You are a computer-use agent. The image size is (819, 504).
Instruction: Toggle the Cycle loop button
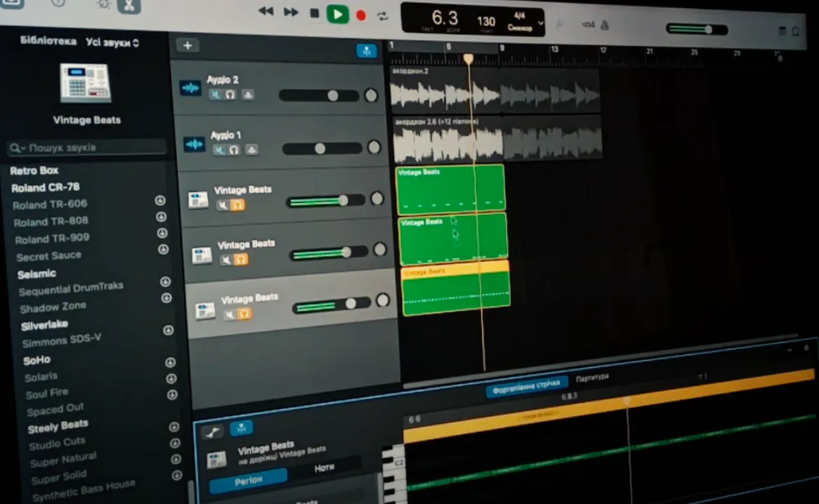[x=383, y=16]
